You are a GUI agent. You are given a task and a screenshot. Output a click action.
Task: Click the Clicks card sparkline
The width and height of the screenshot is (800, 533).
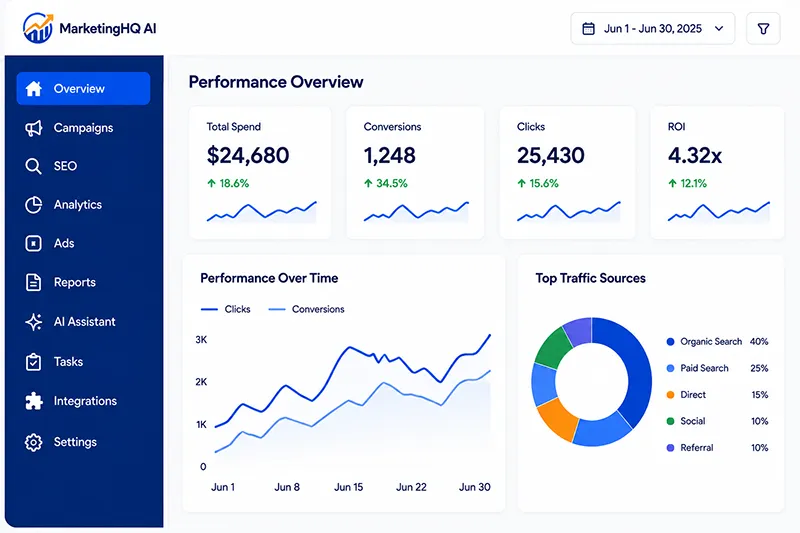coord(568,212)
